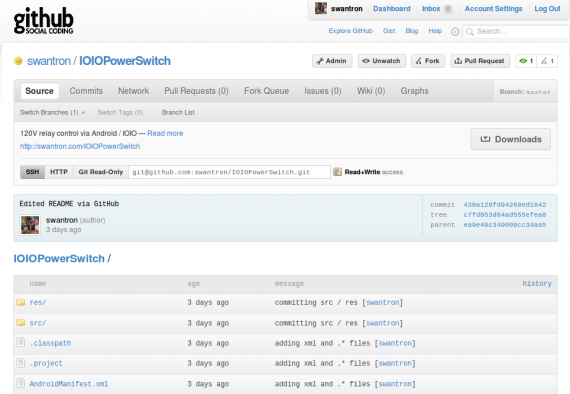Open the swantron user avatar in header

click(x=321, y=8)
